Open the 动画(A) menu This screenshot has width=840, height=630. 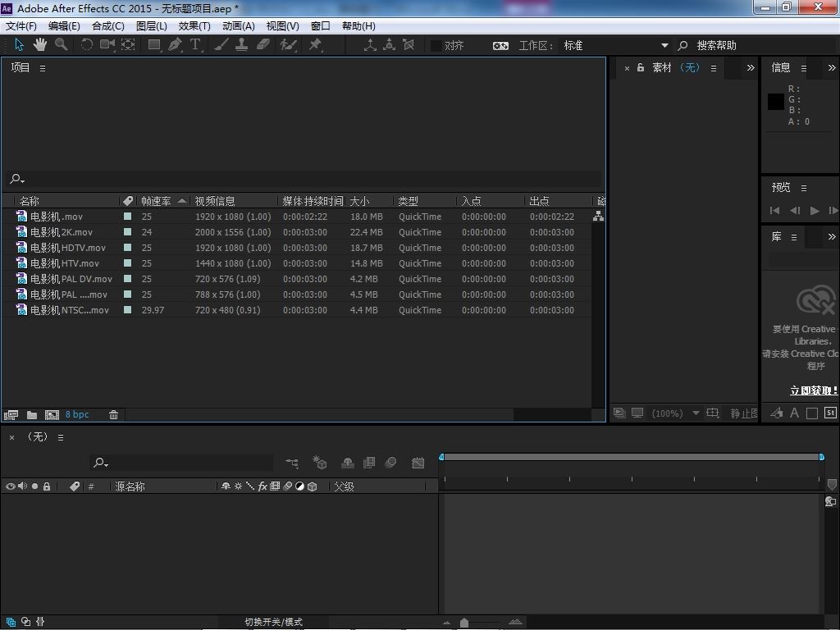239,25
